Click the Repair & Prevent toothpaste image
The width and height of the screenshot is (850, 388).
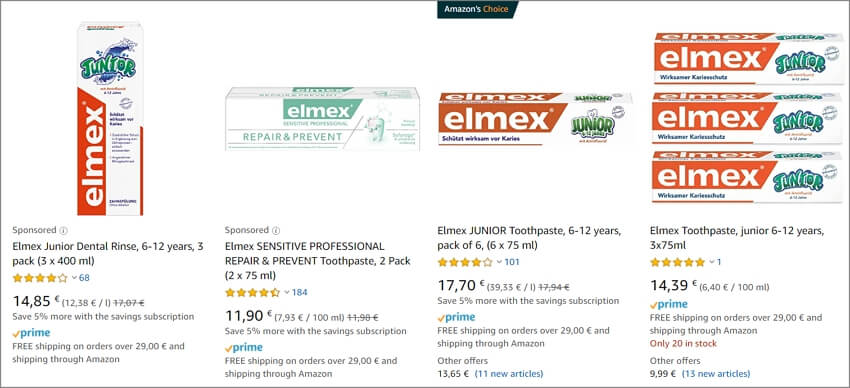[x=322, y=119]
